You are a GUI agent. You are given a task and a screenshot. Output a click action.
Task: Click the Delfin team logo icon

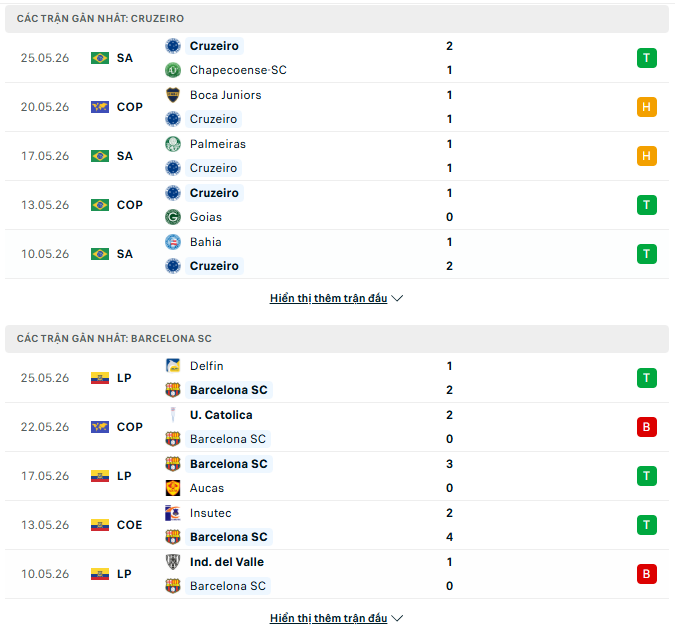[173, 366]
